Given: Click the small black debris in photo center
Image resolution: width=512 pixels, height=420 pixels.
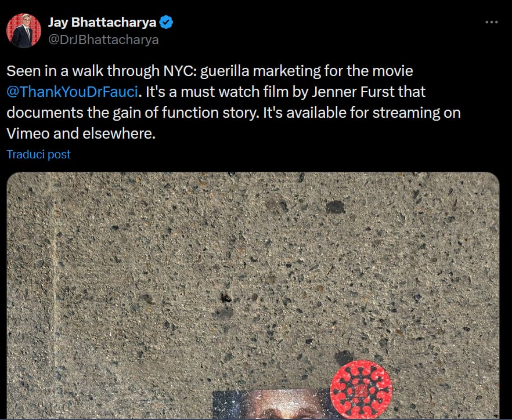Looking at the screenshot, I should [x=226, y=298].
